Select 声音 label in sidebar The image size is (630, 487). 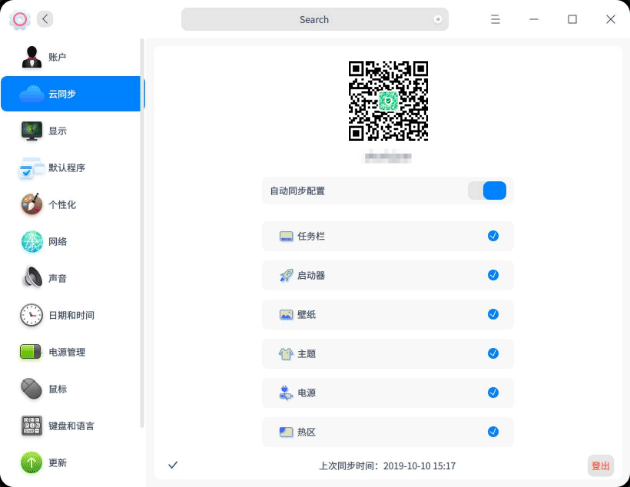[57, 278]
